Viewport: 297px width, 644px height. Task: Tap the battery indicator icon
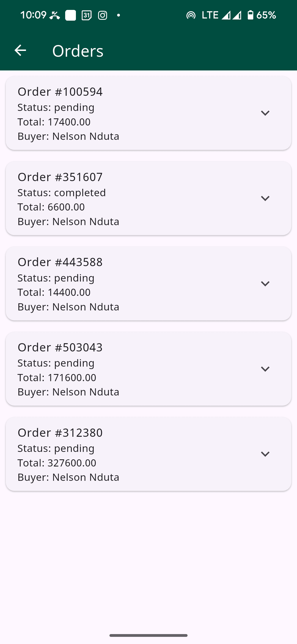pos(250,15)
